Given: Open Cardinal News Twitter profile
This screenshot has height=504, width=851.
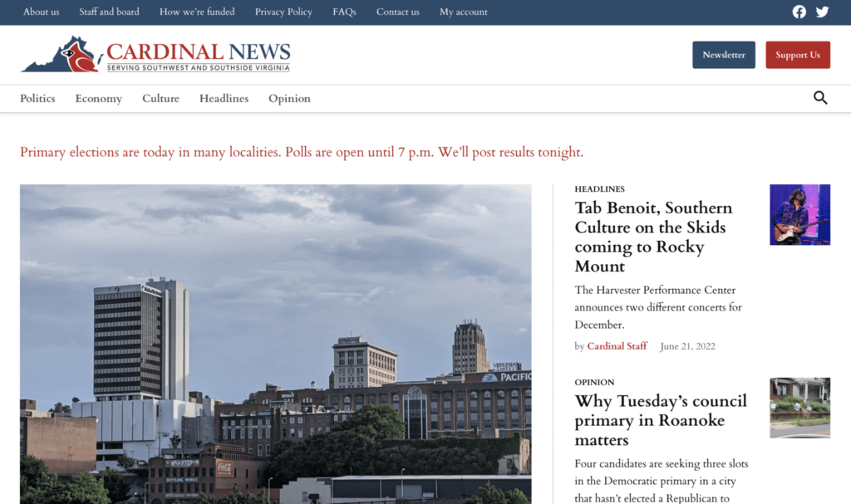Looking at the screenshot, I should click(822, 12).
